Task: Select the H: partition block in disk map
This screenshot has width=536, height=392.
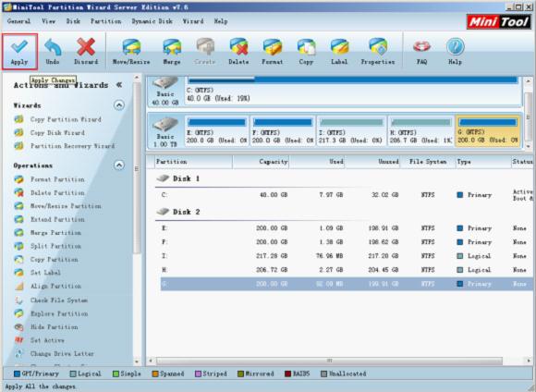Action: [420, 131]
